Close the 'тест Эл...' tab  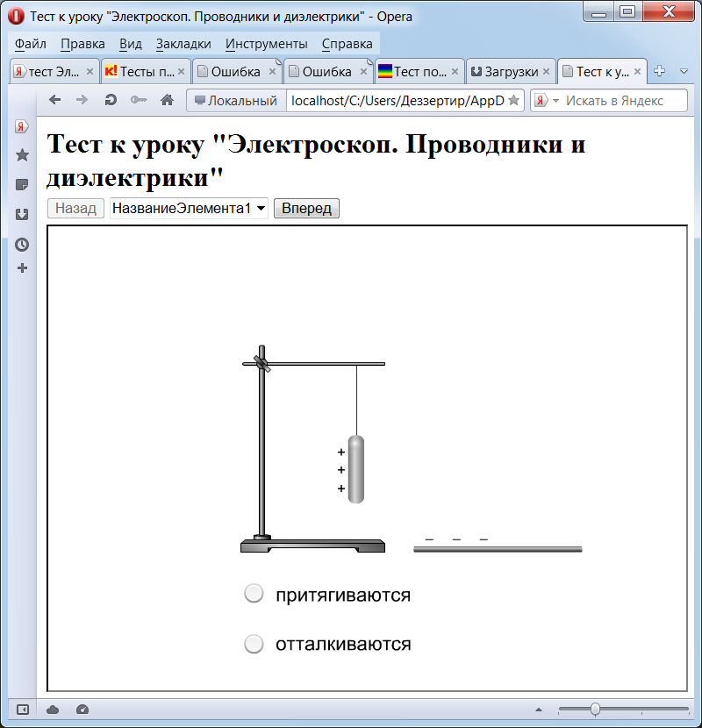90,72
